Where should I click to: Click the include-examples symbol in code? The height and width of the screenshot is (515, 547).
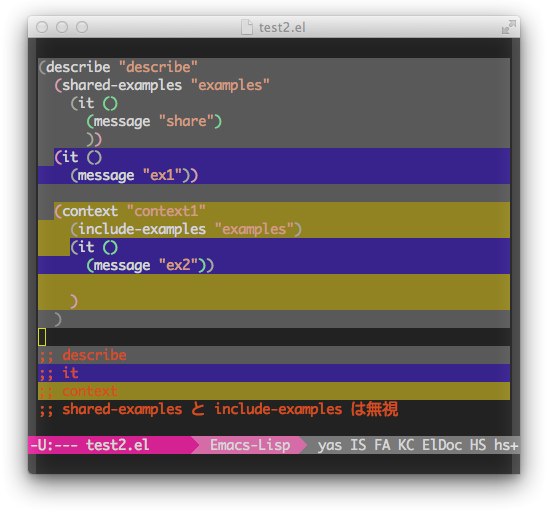point(142,229)
